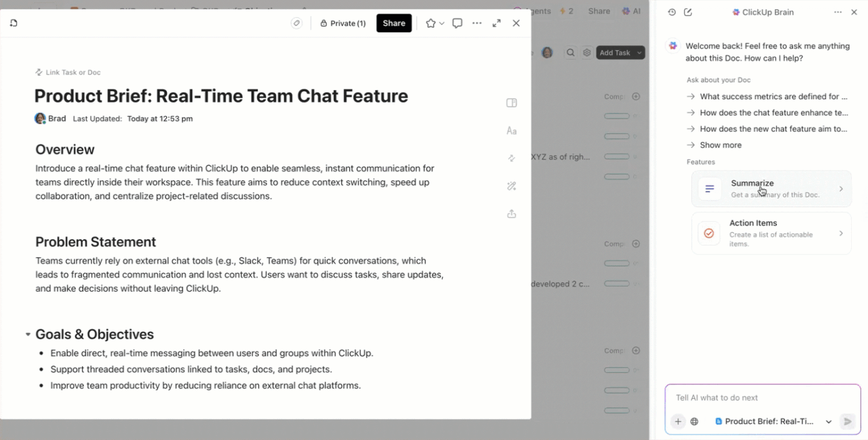Expand Show more suggested questions
Viewport: 868px width, 440px height.
tap(720, 145)
